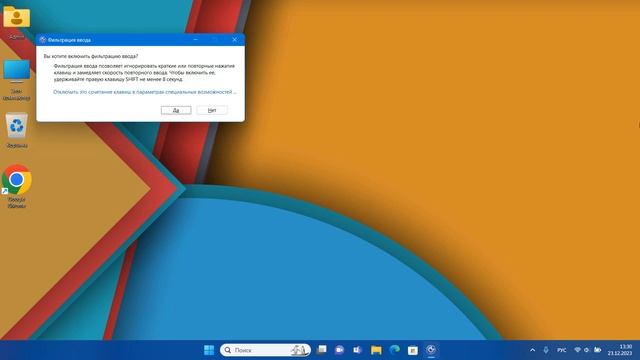
Task: Open Task View from the taskbar
Action: [322, 350]
